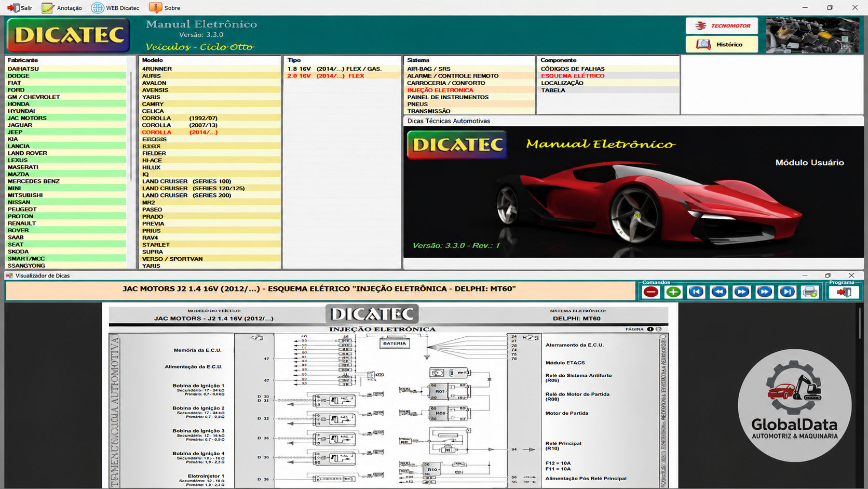Select PNEUS system
868x489 pixels.
tap(470, 104)
